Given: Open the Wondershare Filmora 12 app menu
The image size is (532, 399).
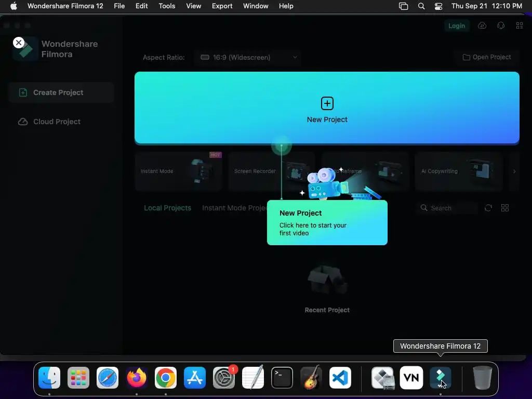Looking at the screenshot, I should click(x=65, y=6).
